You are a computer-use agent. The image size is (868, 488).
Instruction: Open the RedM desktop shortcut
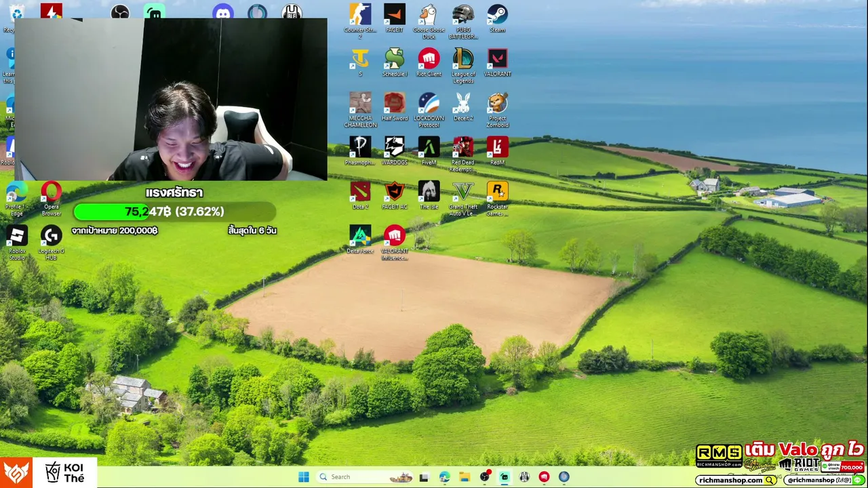point(497,150)
